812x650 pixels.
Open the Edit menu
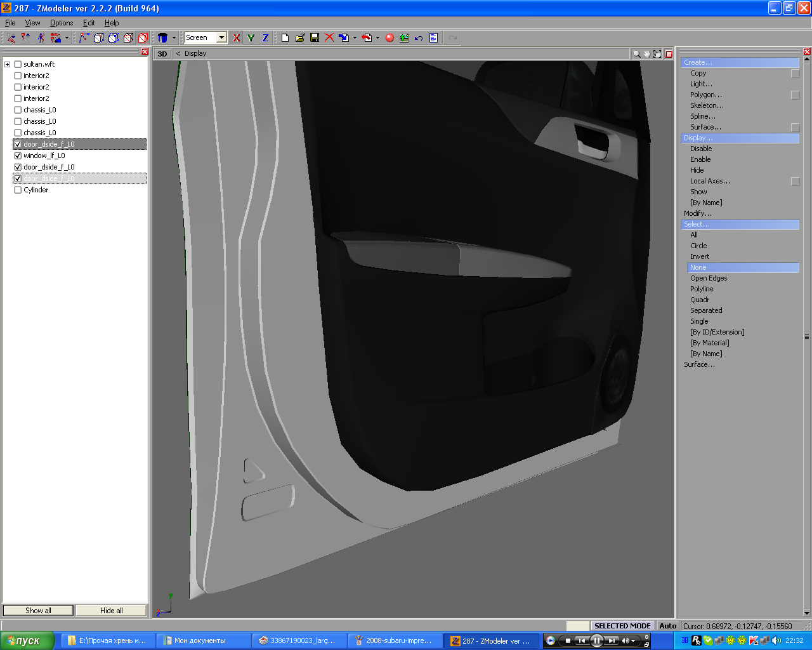[89, 23]
